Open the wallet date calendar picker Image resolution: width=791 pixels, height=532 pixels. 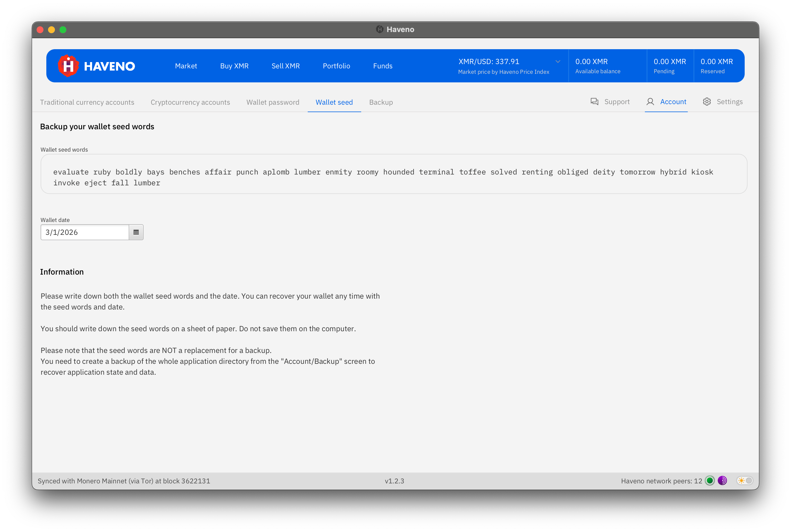[136, 233]
